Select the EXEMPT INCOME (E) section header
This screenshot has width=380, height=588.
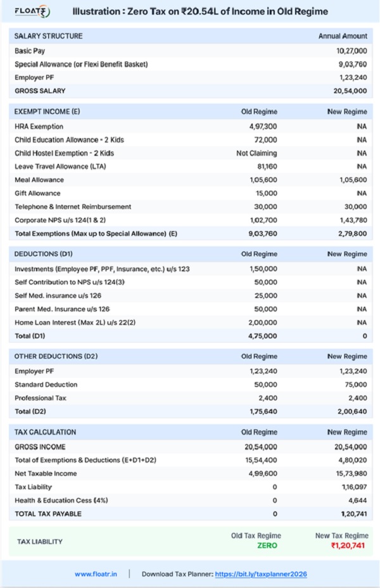[47, 112]
